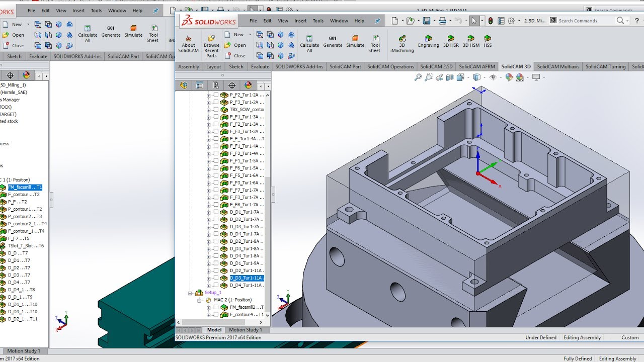The height and width of the screenshot is (362, 644).
Task: Tick the checkbox for F_F_Tur1-4A operation
Action: 216,139
